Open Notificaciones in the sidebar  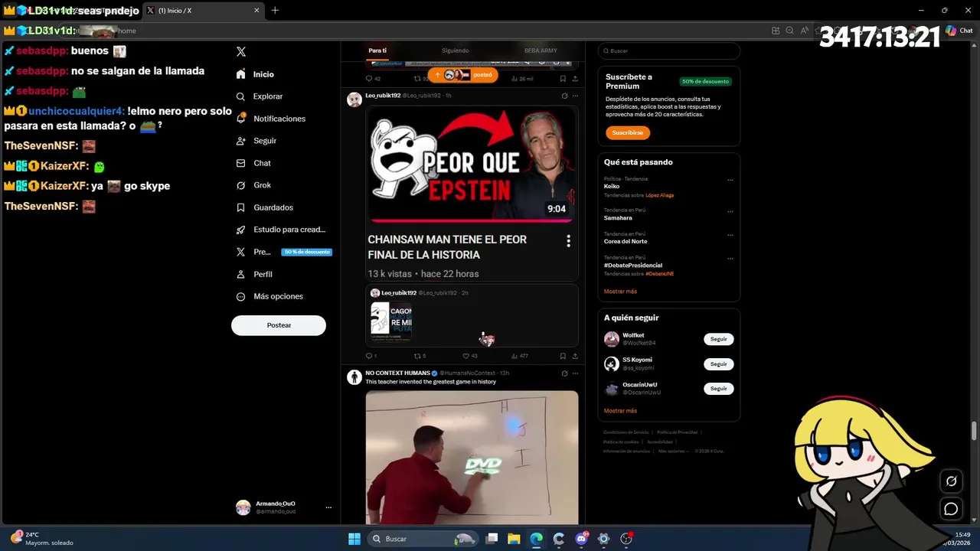271,119
